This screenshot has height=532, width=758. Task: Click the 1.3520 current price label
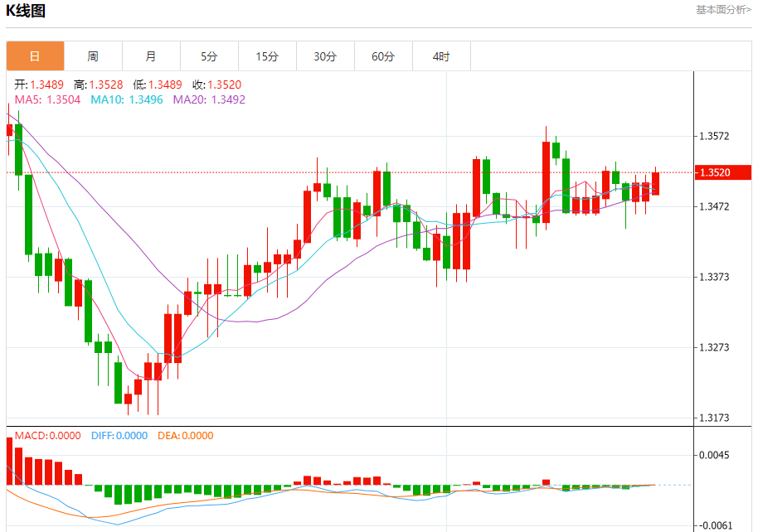(722, 172)
